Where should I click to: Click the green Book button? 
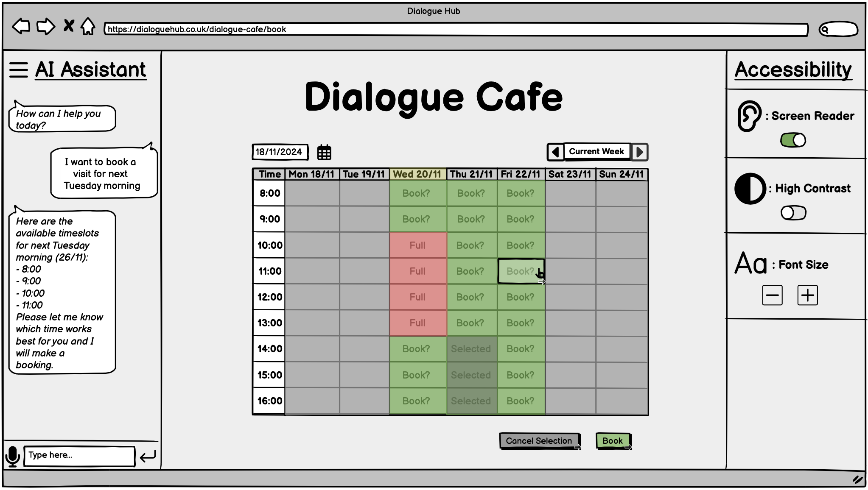click(x=613, y=441)
